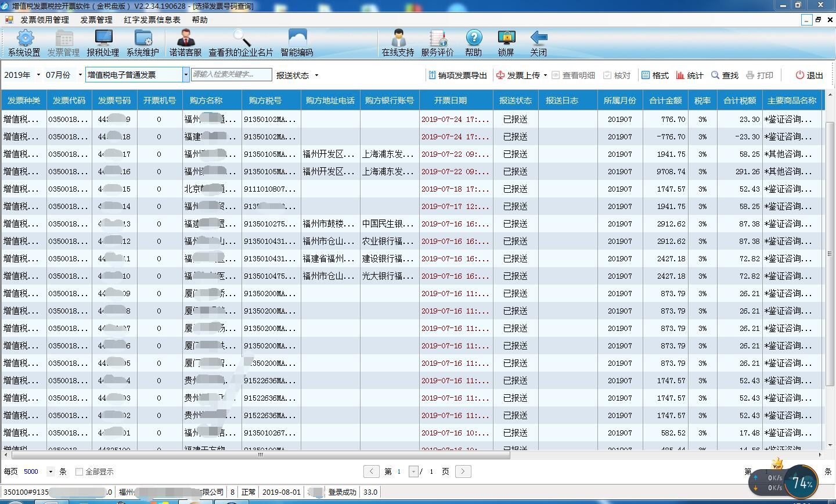The width and height of the screenshot is (836, 504).
Task: Expand the 07月份 month dropdown
Action: (80, 75)
